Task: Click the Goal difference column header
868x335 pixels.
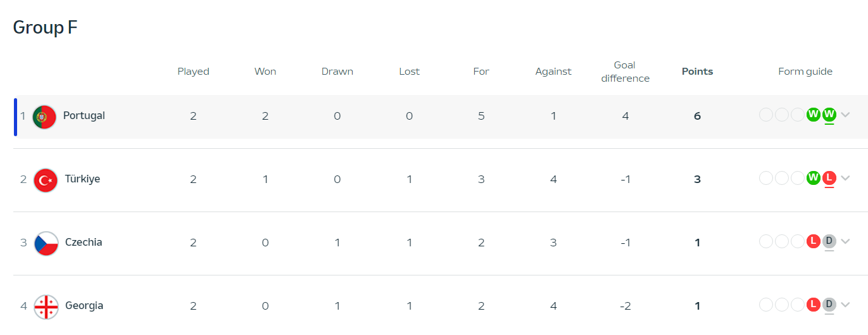Action: point(625,72)
